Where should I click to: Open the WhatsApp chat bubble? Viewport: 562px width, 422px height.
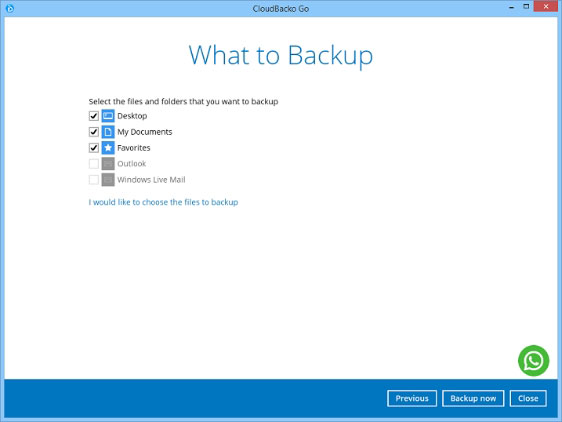pyautogui.click(x=533, y=361)
